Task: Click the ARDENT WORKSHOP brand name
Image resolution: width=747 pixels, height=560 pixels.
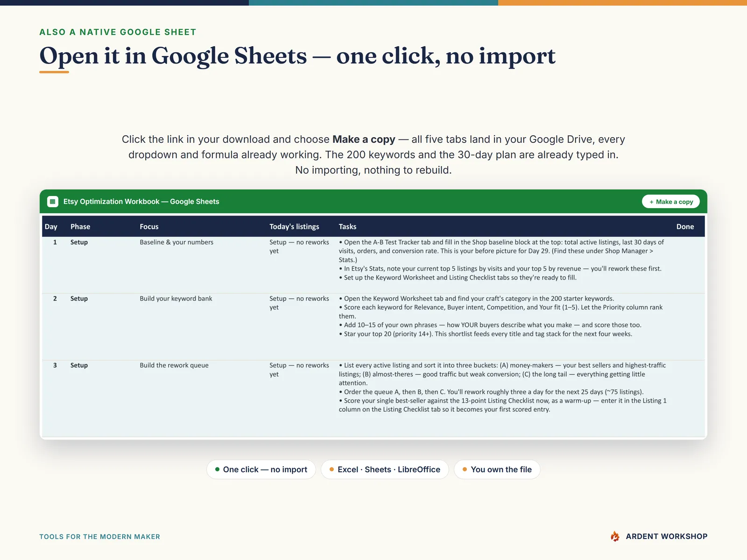Action: click(x=666, y=537)
